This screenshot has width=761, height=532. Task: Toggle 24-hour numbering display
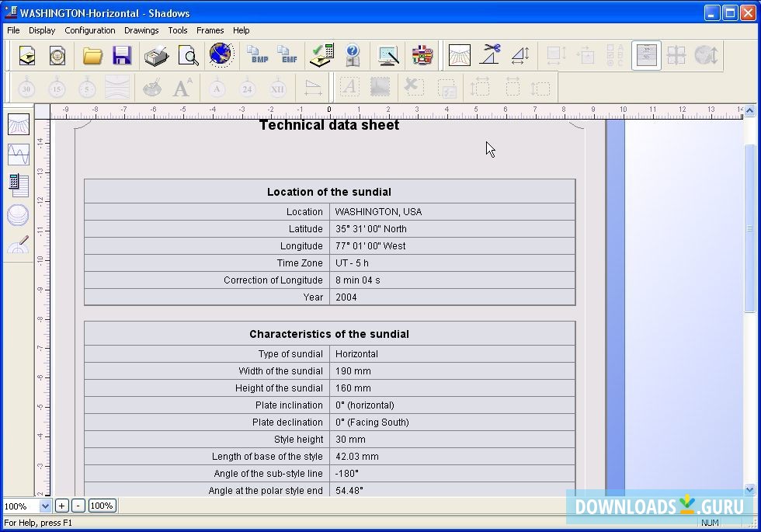tap(247, 87)
